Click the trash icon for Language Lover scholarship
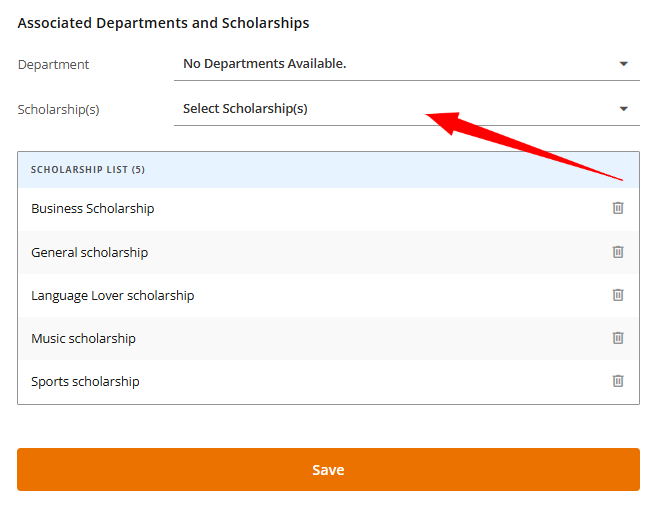Viewport: 662px width, 505px height. coord(618,295)
